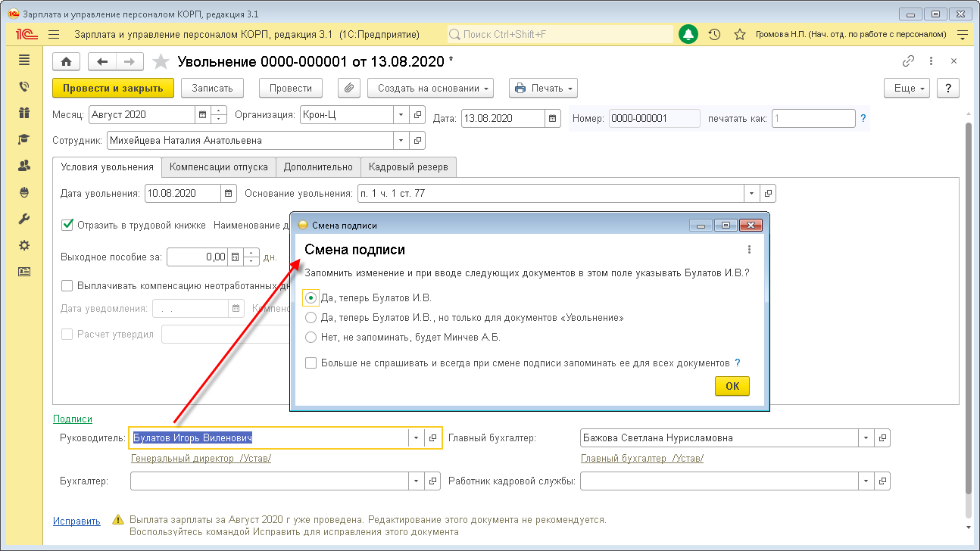Open the main menu hamburger in the top bar
This screenshot has width=980, height=551.
(x=53, y=35)
